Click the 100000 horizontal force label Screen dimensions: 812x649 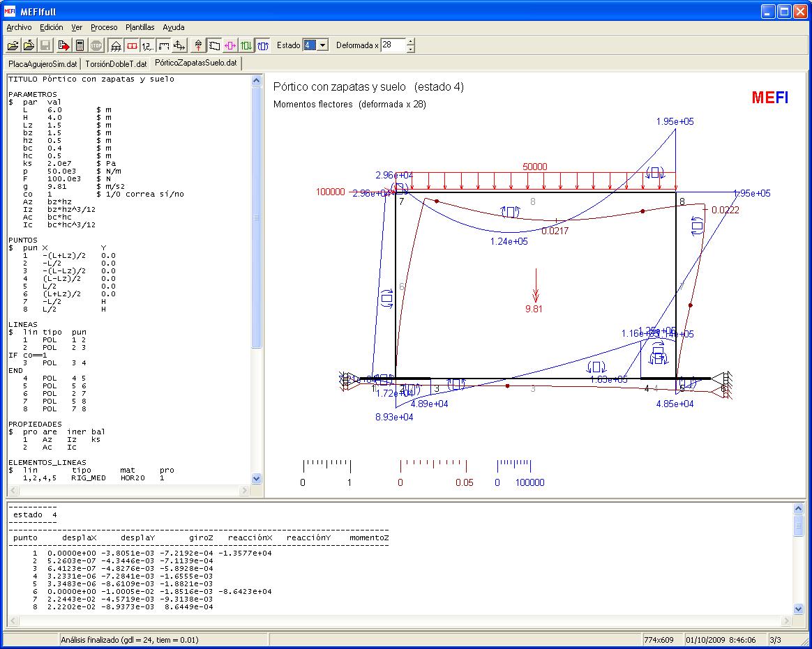tap(331, 192)
